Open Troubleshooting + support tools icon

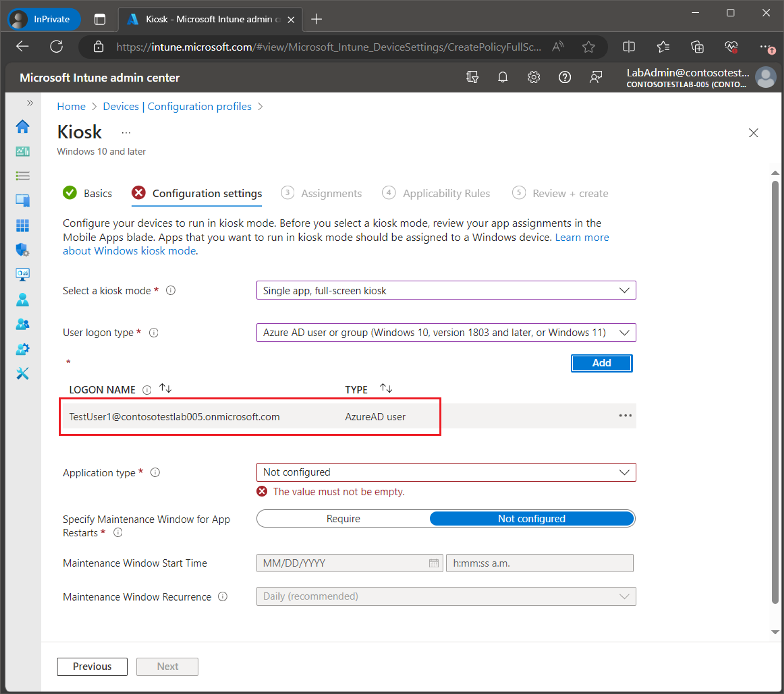click(x=23, y=374)
